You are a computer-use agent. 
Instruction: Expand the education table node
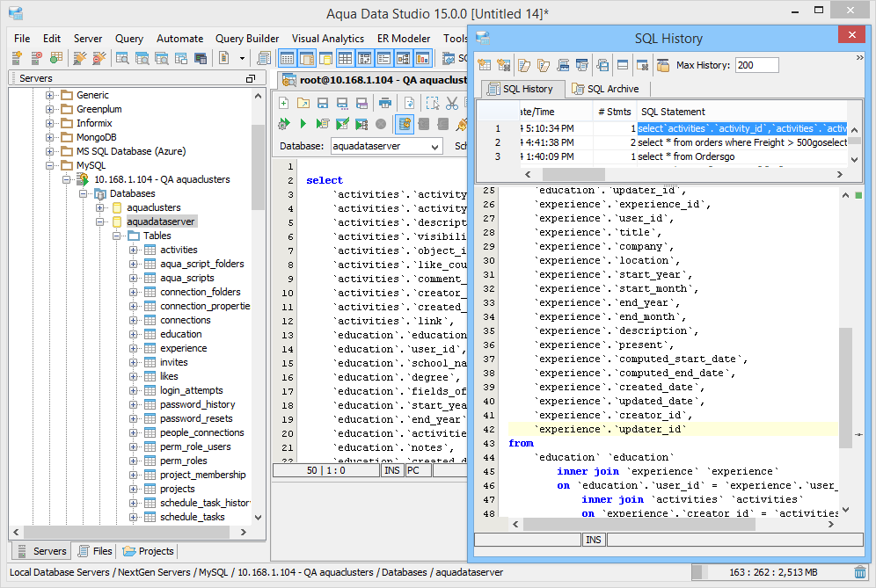[x=134, y=334]
